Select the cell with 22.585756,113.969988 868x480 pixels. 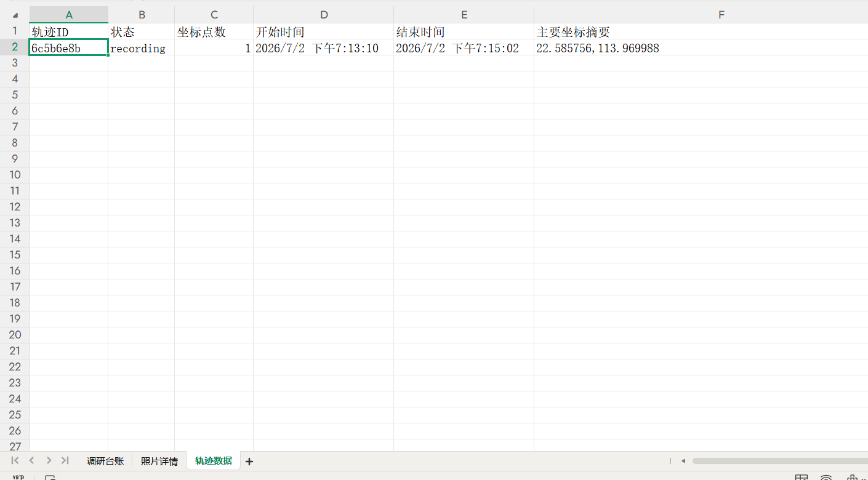(701, 47)
